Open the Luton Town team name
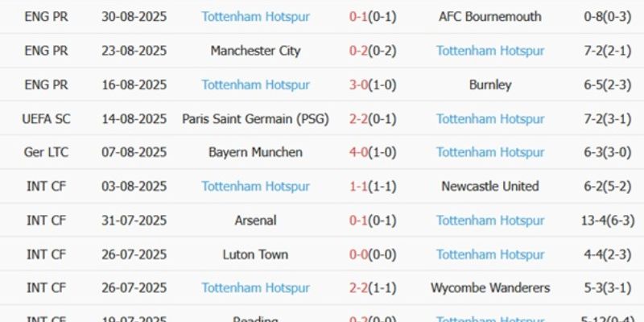 pos(255,254)
